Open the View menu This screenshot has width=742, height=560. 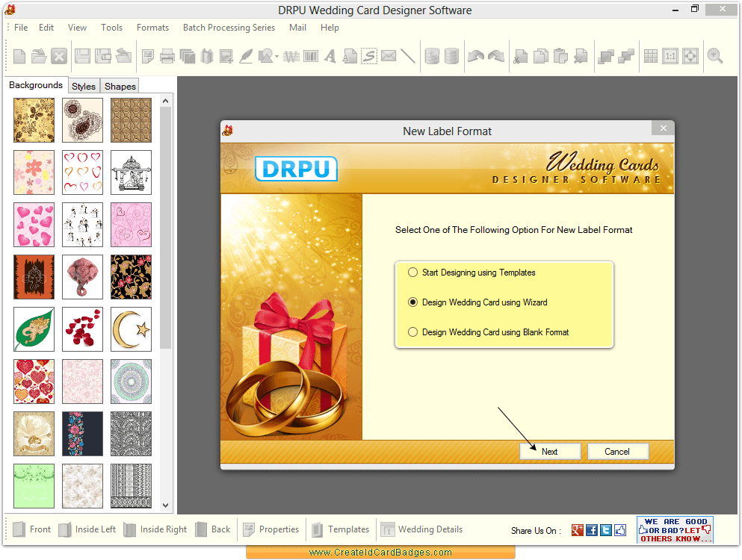point(77,28)
